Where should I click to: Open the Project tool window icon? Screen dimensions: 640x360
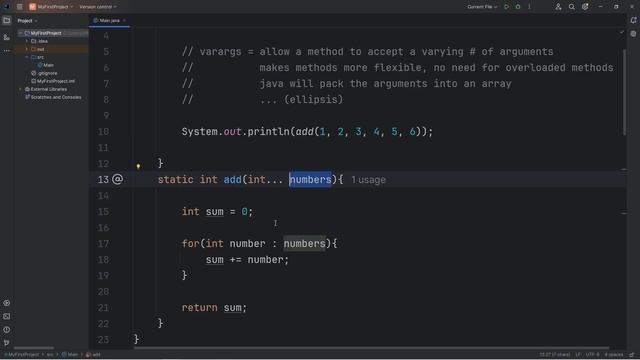7,20
